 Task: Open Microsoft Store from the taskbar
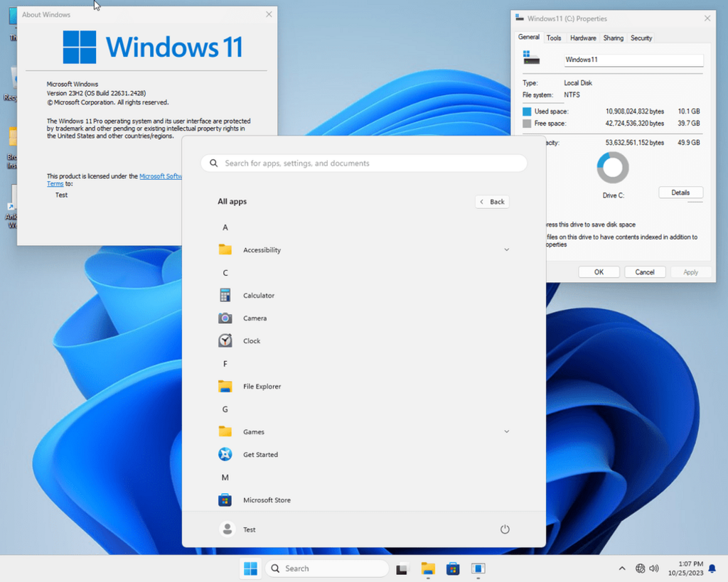[x=453, y=568]
